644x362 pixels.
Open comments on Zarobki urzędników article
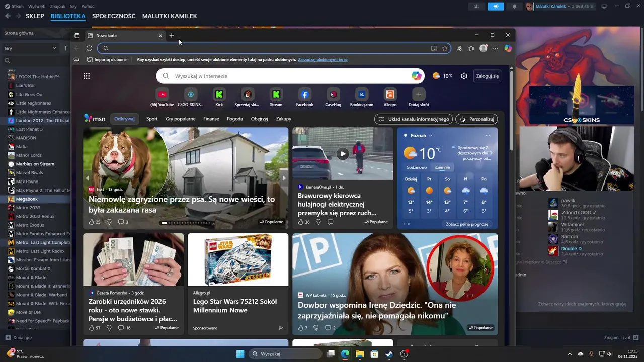(124, 328)
